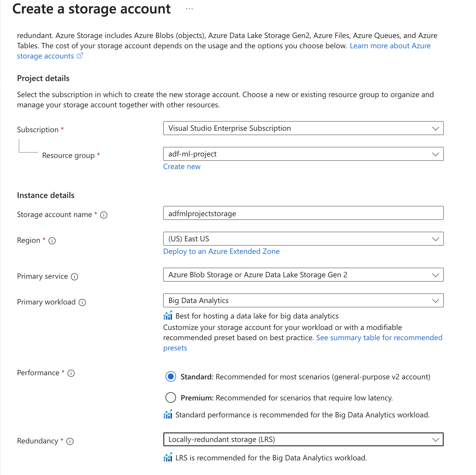Click the Create a storage account title
Viewport: 476px width, 475px height.
click(x=92, y=9)
